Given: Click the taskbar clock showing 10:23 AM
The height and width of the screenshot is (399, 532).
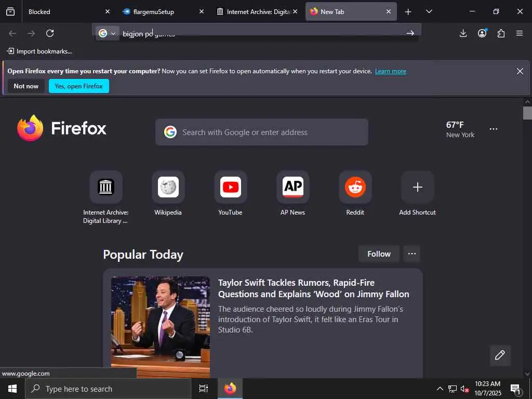Looking at the screenshot, I should (487, 389).
